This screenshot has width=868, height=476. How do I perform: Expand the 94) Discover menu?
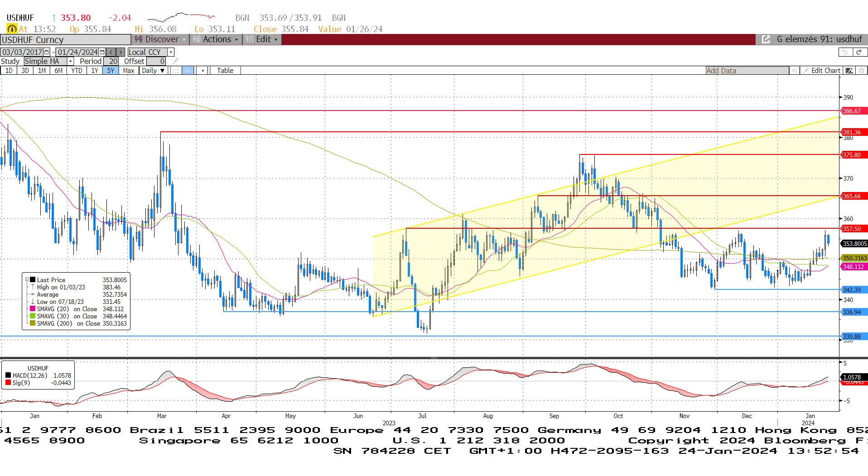[x=160, y=39]
